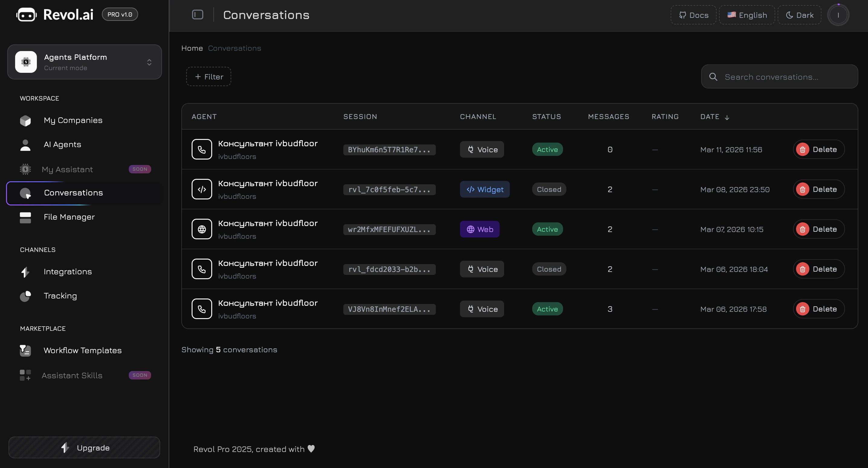Click phone icon for session rvl_fdcd2033-b2b
This screenshot has height=468, width=868.
(x=202, y=269)
